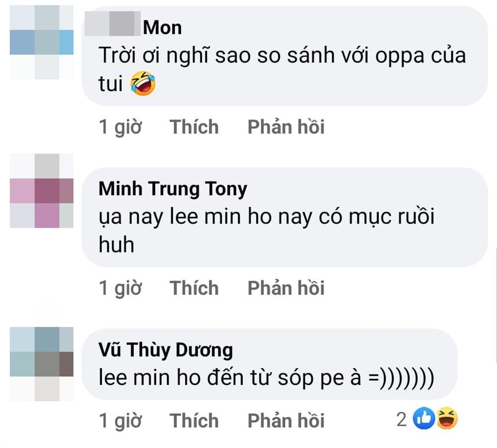Like Mon's comment with Thích

[194, 127]
